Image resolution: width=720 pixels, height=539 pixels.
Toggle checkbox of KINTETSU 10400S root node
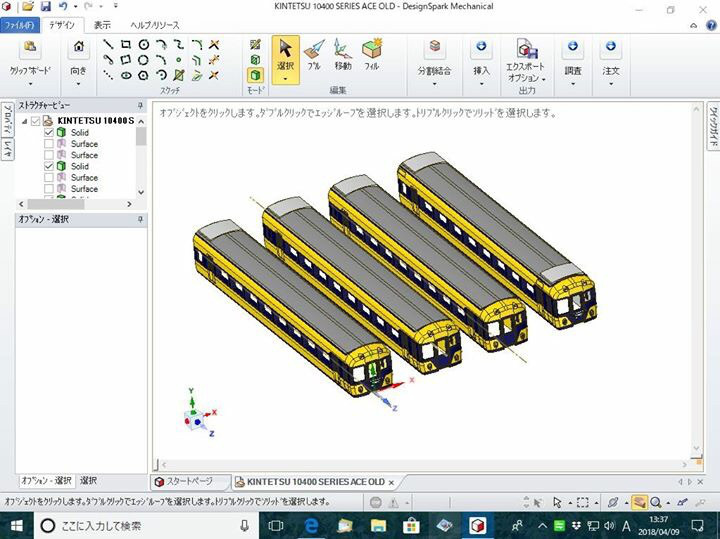tap(35, 121)
